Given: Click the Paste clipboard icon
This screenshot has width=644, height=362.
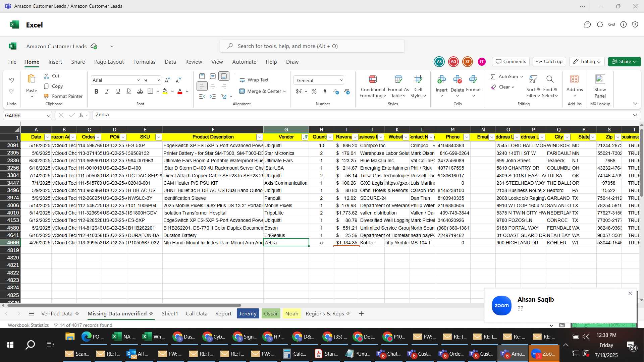Looking at the screenshot, I should coord(32,79).
